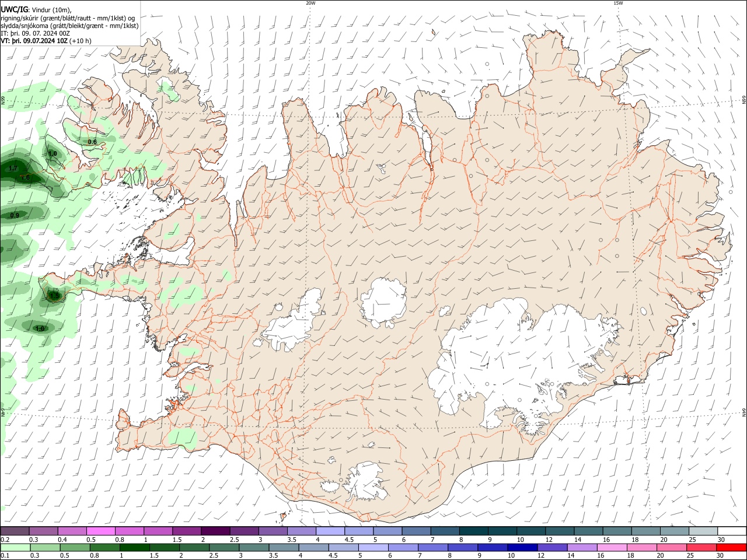
Task: Click the 1.5–2 magenta-purple swatch in upper legend
Action: click(x=186, y=531)
